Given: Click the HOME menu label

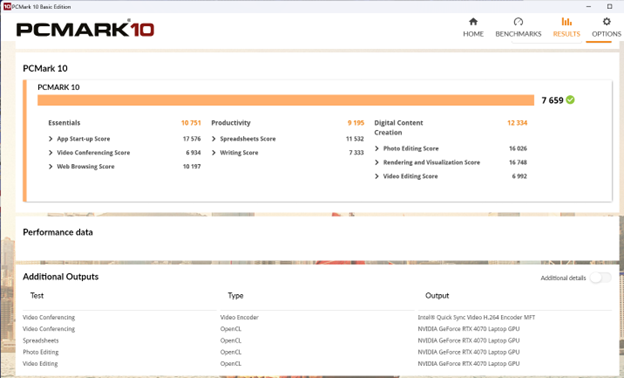Looking at the screenshot, I should pos(473,34).
